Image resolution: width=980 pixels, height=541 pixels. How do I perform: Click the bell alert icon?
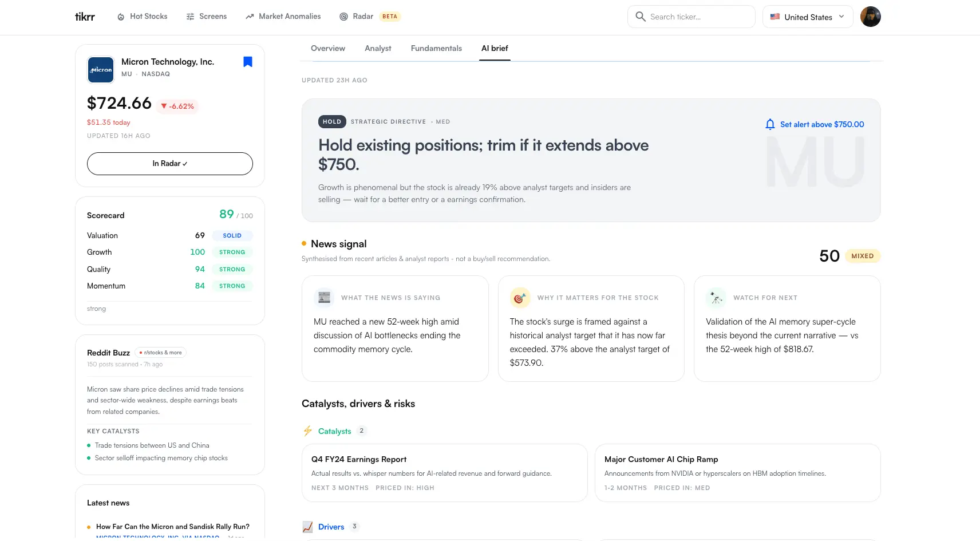click(770, 124)
